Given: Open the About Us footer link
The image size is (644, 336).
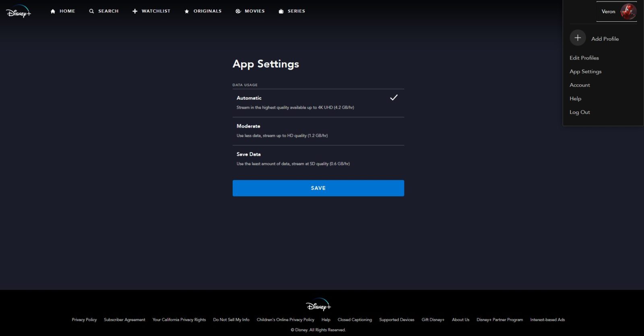Looking at the screenshot, I should (x=460, y=320).
